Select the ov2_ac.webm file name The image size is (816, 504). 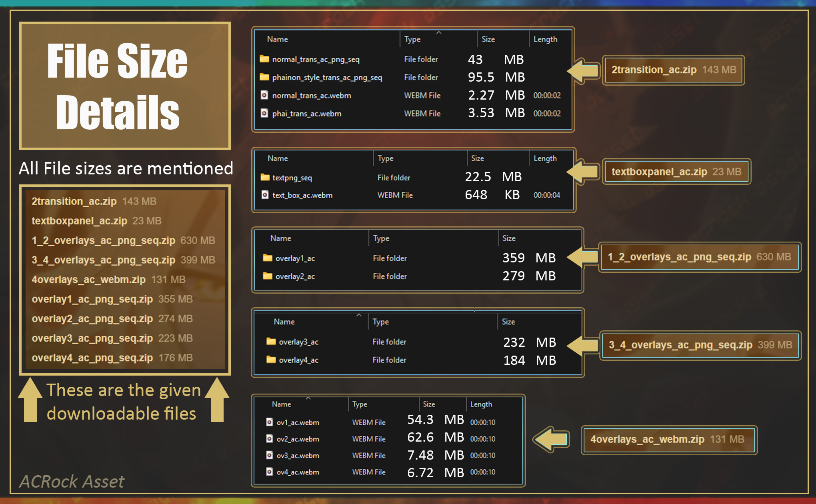tap(298, 439)
